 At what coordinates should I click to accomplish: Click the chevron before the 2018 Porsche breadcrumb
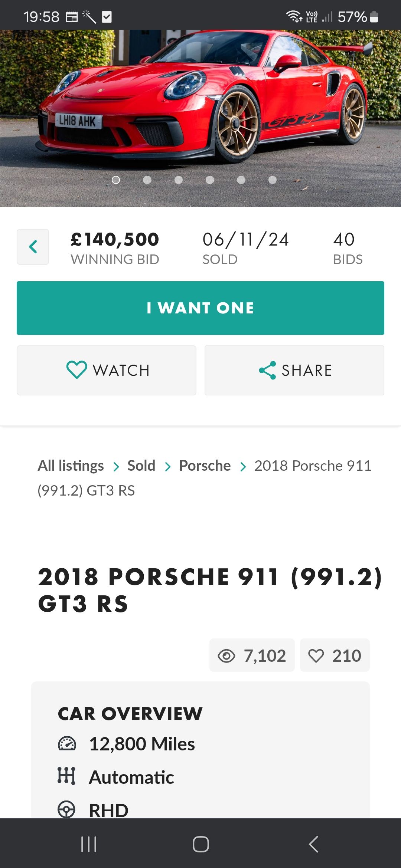point(243,466)
